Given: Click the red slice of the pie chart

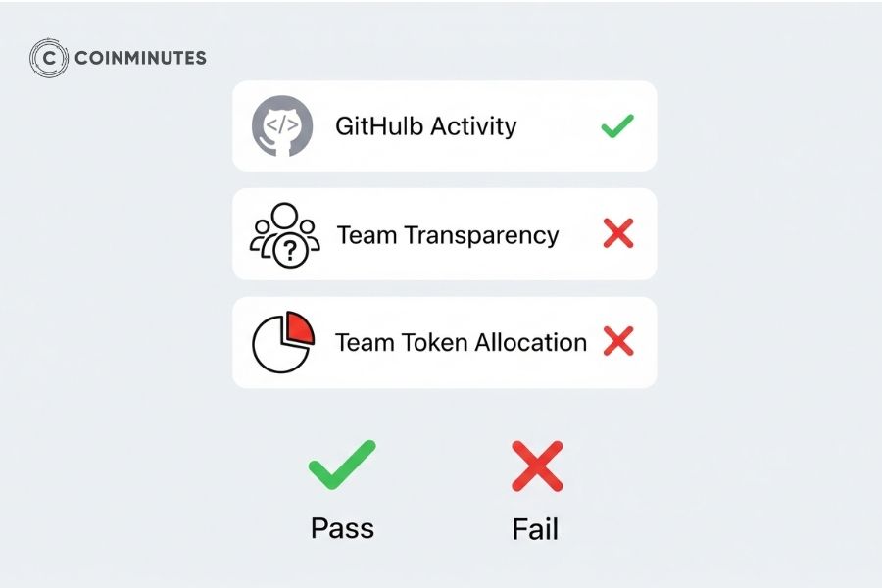Looking at the screenshot, I should coord(301,327).
